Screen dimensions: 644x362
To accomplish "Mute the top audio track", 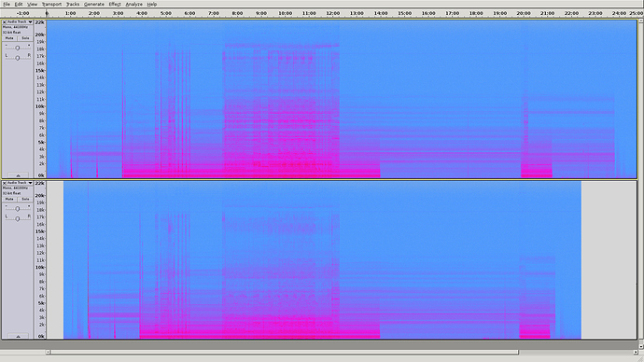I will pyautogui.click(x=9, y=38).
